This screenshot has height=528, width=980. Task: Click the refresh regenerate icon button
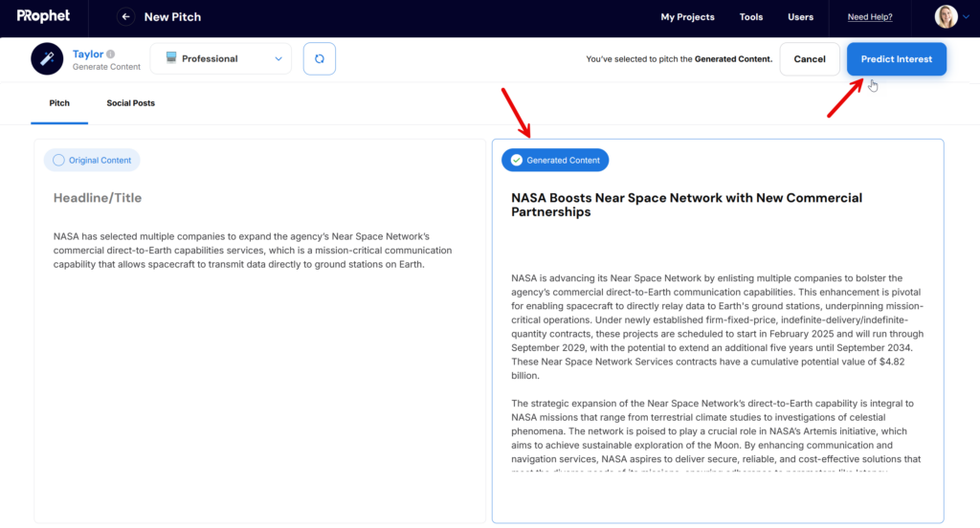pyautogui.click(x=320, y=58)
